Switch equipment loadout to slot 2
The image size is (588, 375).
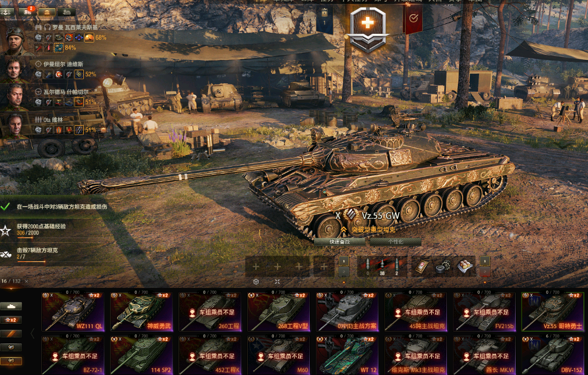344,272
